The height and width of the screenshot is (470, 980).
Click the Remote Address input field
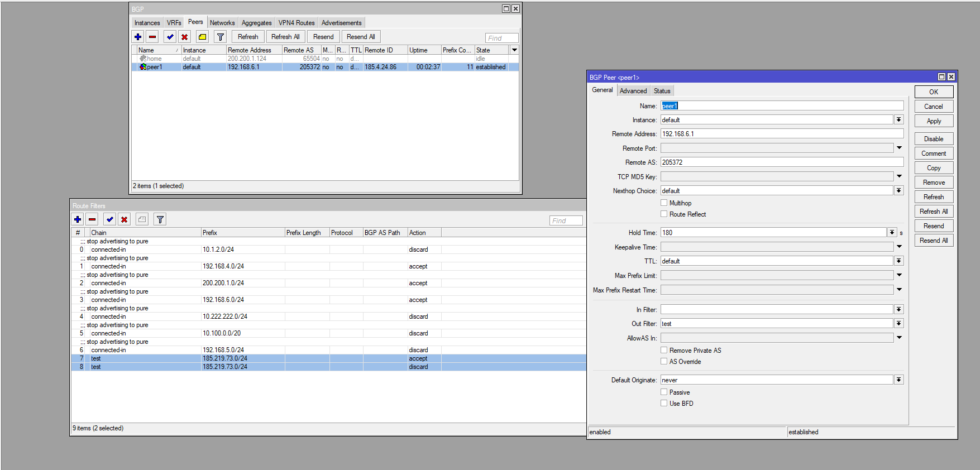click(782, 134)
